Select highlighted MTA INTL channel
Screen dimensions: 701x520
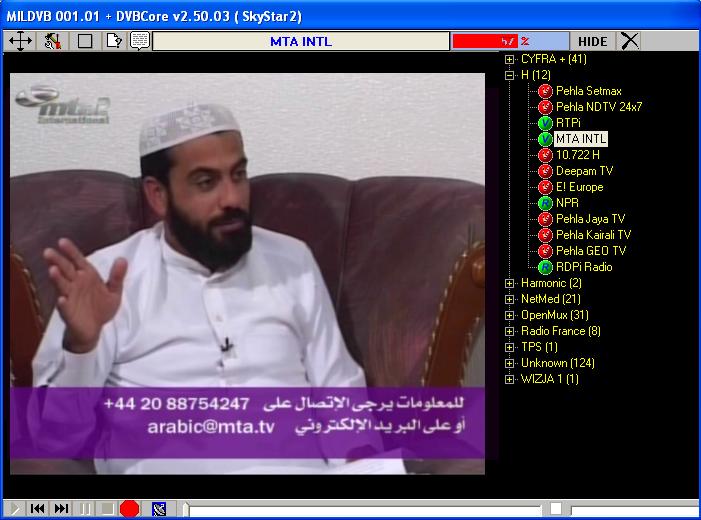pyautogui.click(x=581, y=139)
